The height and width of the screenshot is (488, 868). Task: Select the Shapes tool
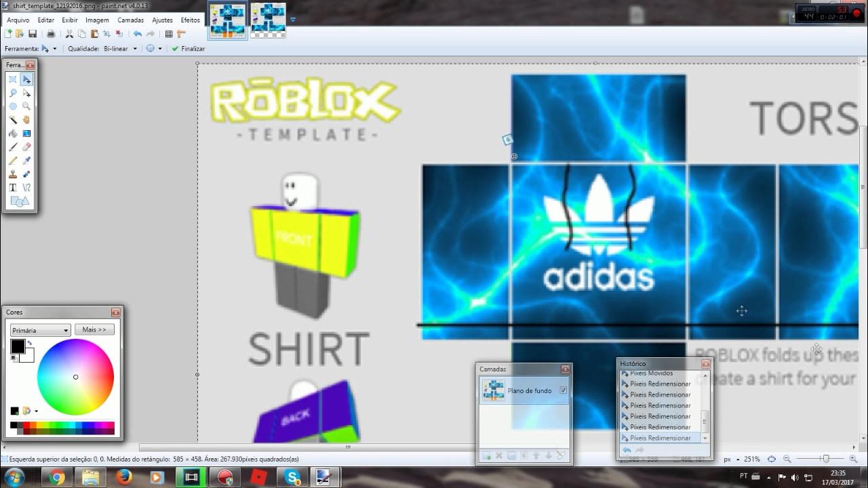(x=20, y=201)
